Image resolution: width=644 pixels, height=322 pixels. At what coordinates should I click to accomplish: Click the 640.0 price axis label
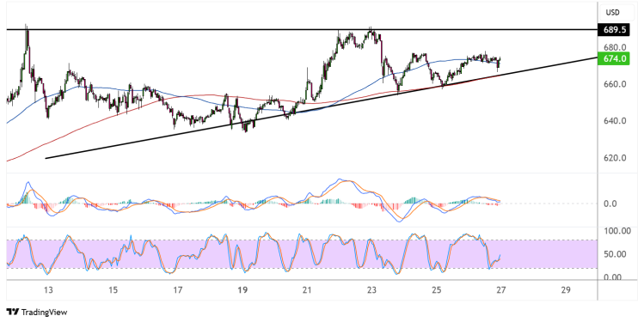[615, 121]
